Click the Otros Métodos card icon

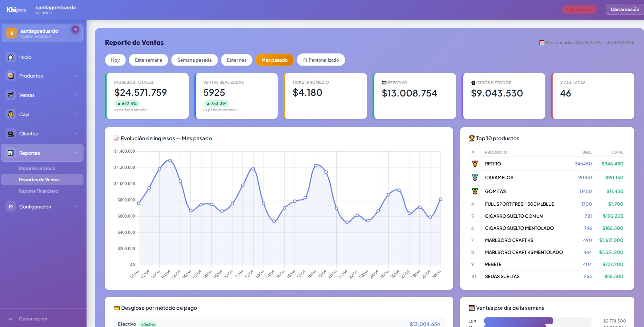pos(473,83)
